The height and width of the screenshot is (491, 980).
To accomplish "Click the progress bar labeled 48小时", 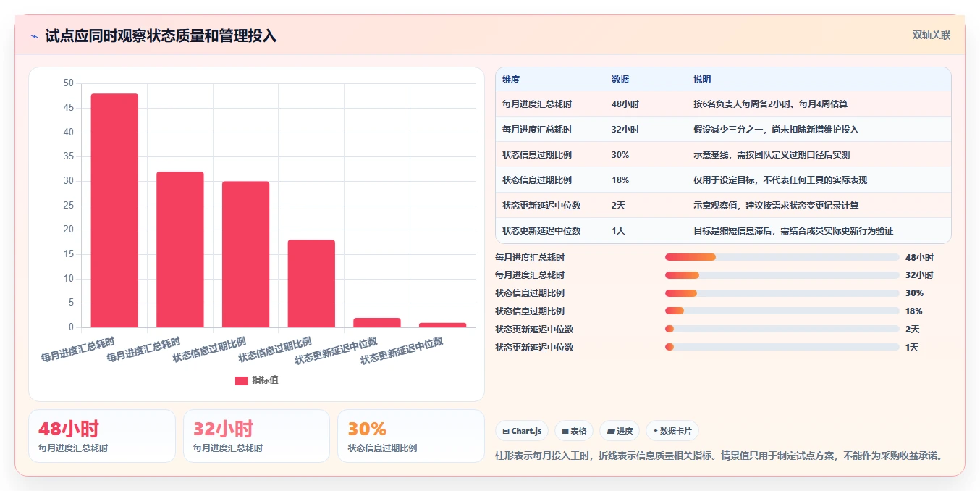I will (782, 257).
